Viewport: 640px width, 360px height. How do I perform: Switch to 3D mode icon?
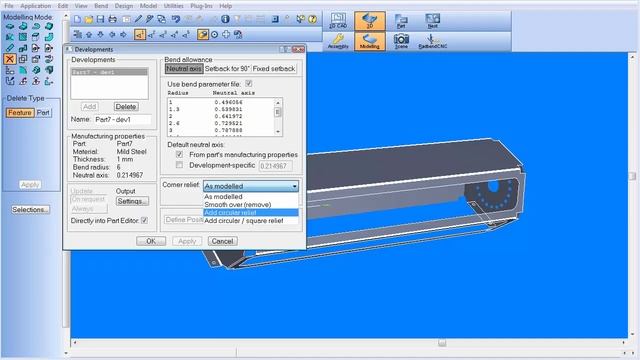tap(369, 21)
